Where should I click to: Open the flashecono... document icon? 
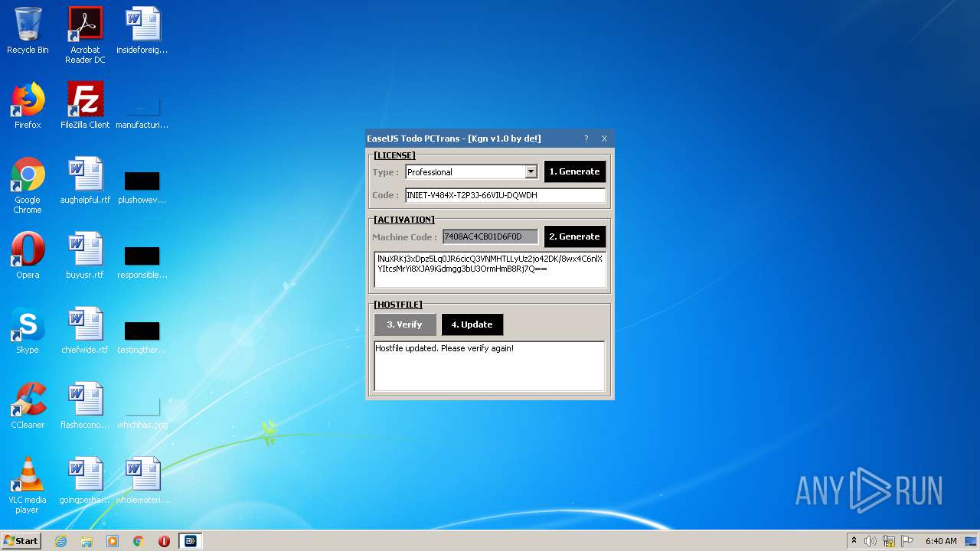coord(85,406)
